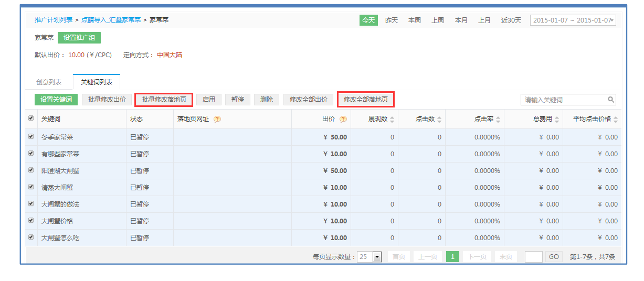Sort by 平均点击价格 column arrows
644x281 pixels.
pos(616,120)
